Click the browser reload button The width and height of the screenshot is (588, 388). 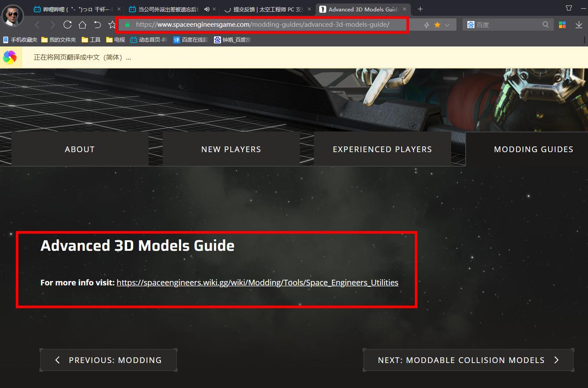point(68,25)
